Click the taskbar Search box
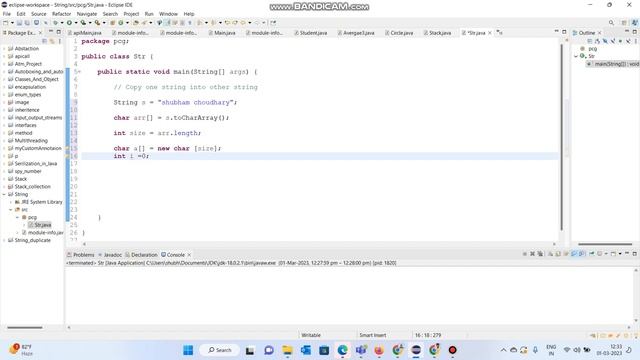The height and width of the screenshot is (360, 640). click(220, 350)
